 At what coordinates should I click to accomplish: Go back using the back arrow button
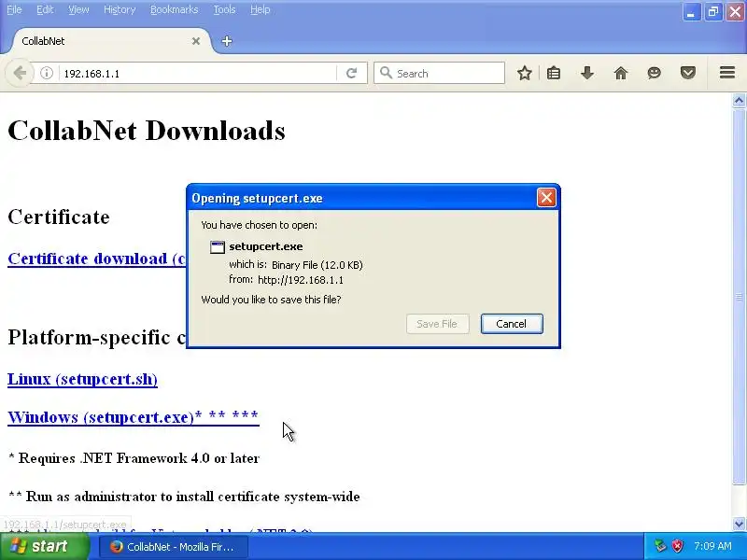click(x=19, y=74)
